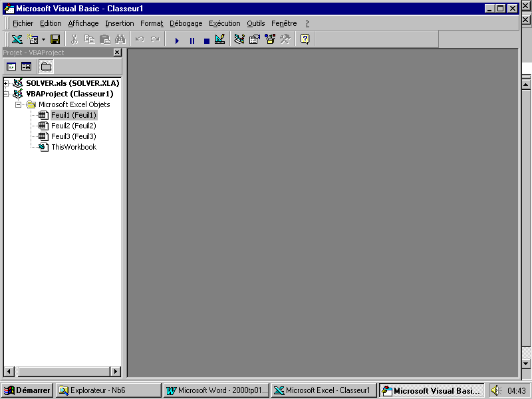Viewport: 532px width, 399px height.
Task: Switch to Explorateur - Nb6 taskbar button
Action: (108, 390)
